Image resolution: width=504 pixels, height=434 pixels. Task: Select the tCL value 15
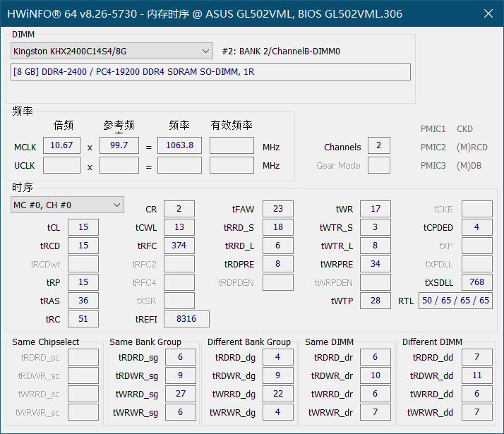pyautogui.click(x=83, y=227)
